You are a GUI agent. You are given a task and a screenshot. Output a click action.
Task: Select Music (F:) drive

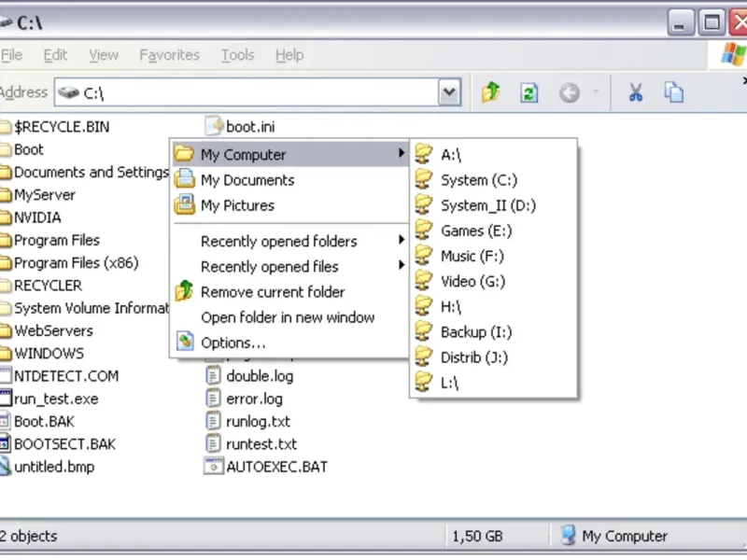(x=494, y=256)
